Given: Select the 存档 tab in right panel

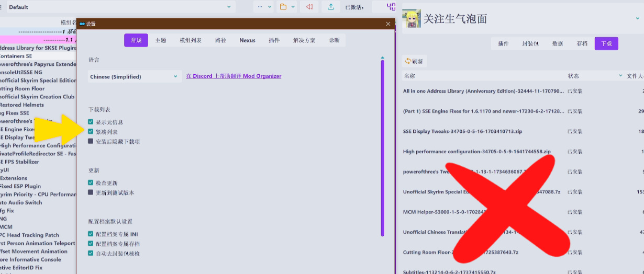Looking at the screenshot, I should click(582, 43).
